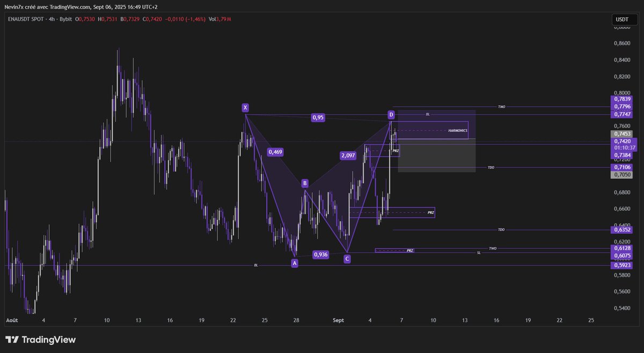The width and height of the screenshot is (644, 353).
Task: Click the 0,7420 current price tag
Action: click(x=622, y=141)
